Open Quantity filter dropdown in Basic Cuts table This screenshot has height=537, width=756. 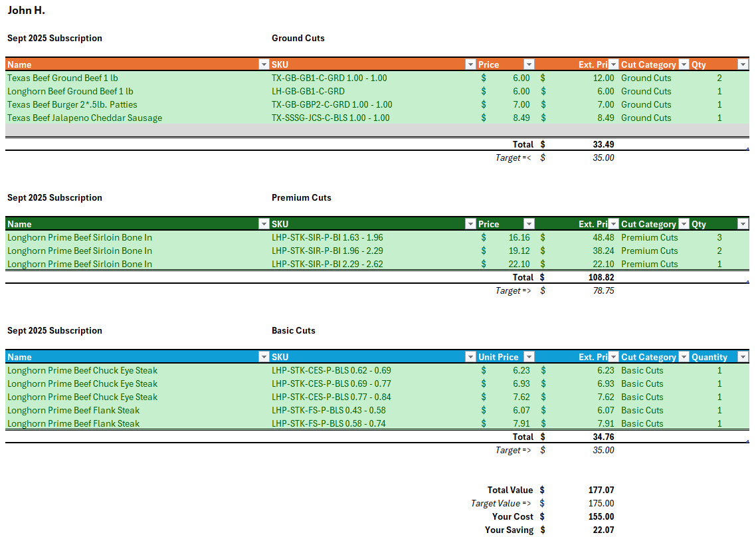[743, 357]
